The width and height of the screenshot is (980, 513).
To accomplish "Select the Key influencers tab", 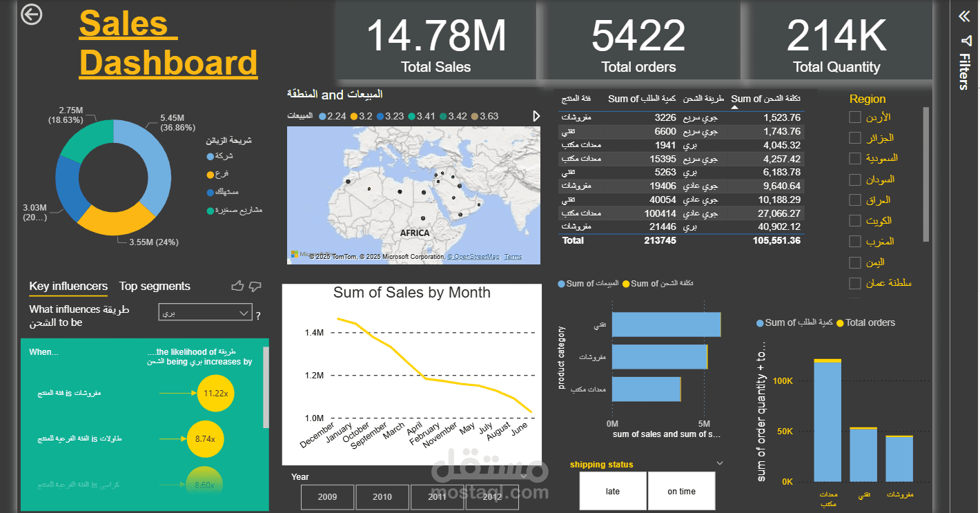I will [68, 286].
